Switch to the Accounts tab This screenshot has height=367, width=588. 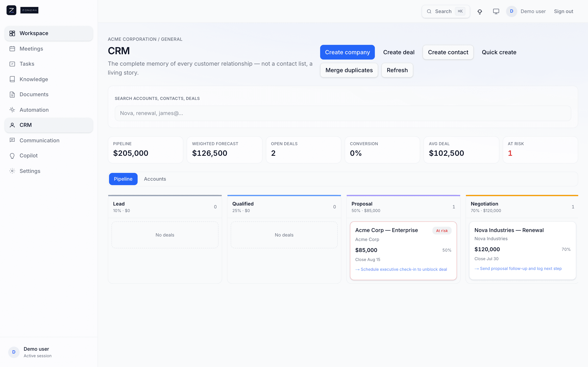(x=155, y=179)
